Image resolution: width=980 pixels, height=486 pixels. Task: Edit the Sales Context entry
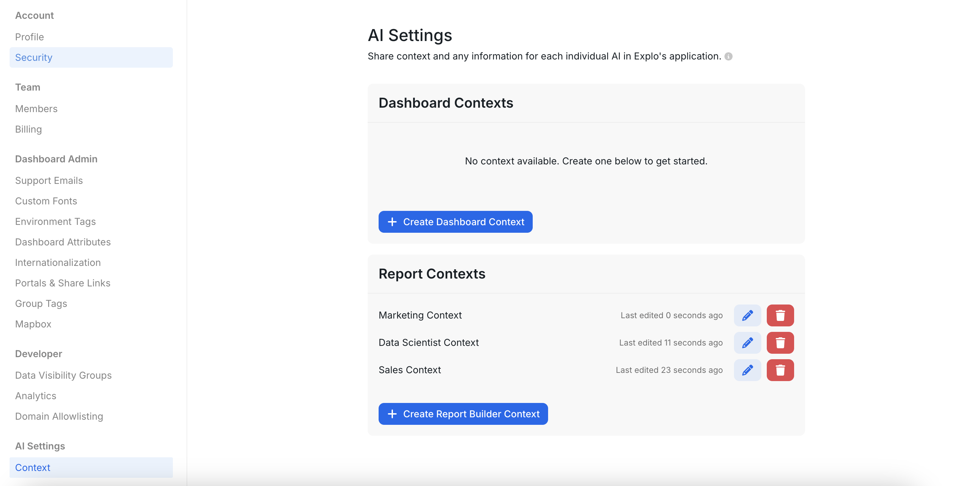click(747, 370)
